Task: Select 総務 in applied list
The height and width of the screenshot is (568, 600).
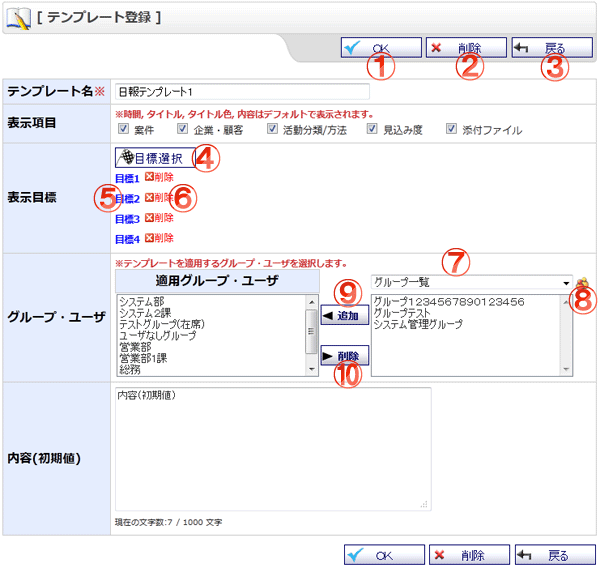Action: (x=130, y=370)
